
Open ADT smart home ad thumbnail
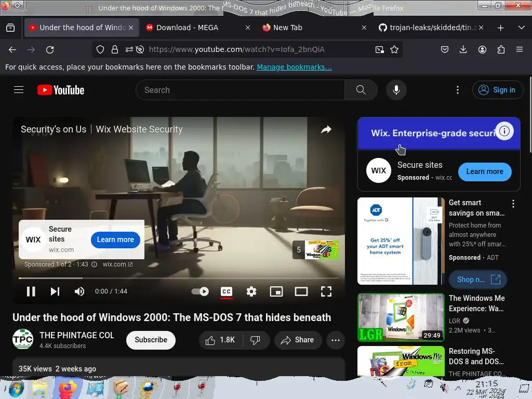pyautogui.click(x=401, y=241)
